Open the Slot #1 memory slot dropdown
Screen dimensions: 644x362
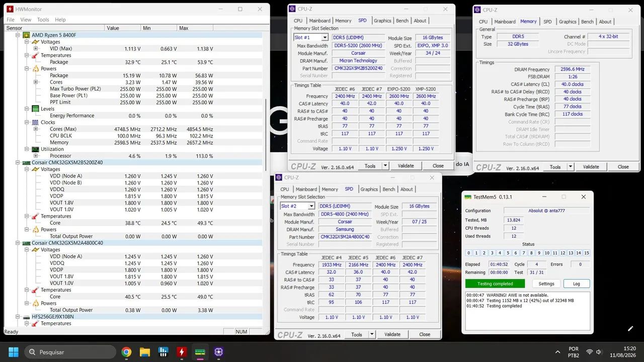pyautogui.click(x=325, y=38)
